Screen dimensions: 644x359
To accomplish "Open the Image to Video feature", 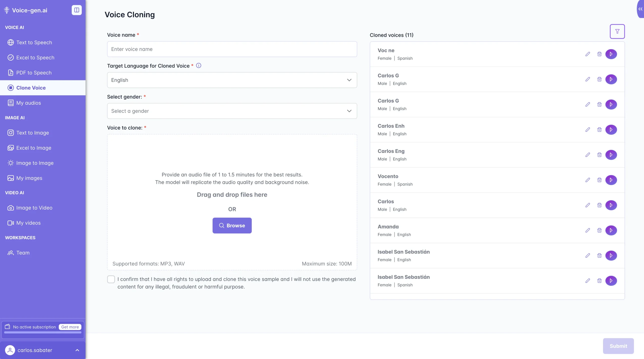I will point(35,207).
